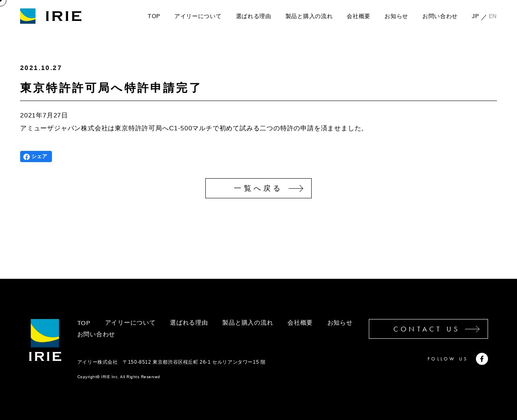Viewport: 517px width, 420px height.
Task: Click the 一覧へ戻る back to list button
Action: coord(258,188)
